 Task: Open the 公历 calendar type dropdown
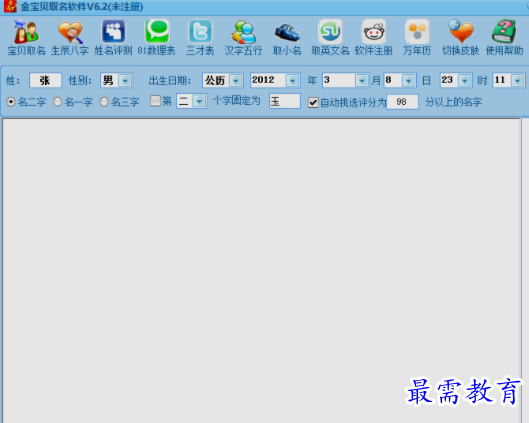pyautogui.click(x=236, y=81)
